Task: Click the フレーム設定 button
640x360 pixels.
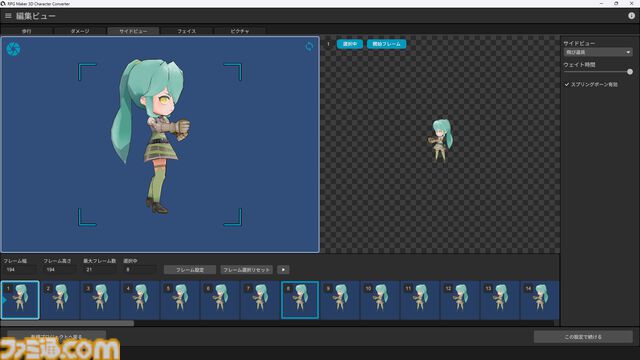Action: [190, 270]
